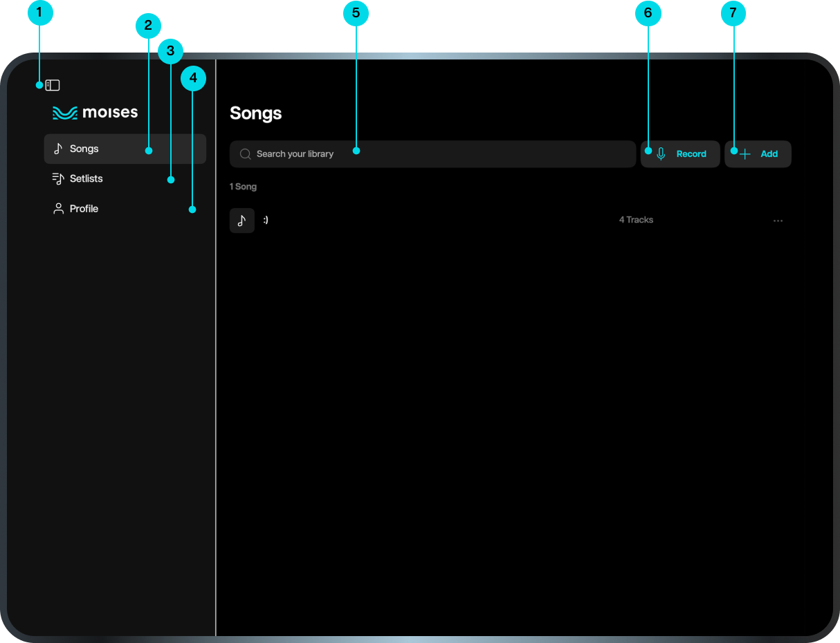Click the "1 Song" count text
Screen dimensions: 840x643
[243, 187]
